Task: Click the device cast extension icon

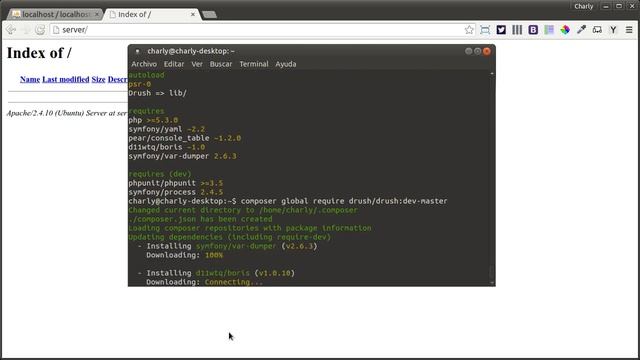Action: [597, 30]
